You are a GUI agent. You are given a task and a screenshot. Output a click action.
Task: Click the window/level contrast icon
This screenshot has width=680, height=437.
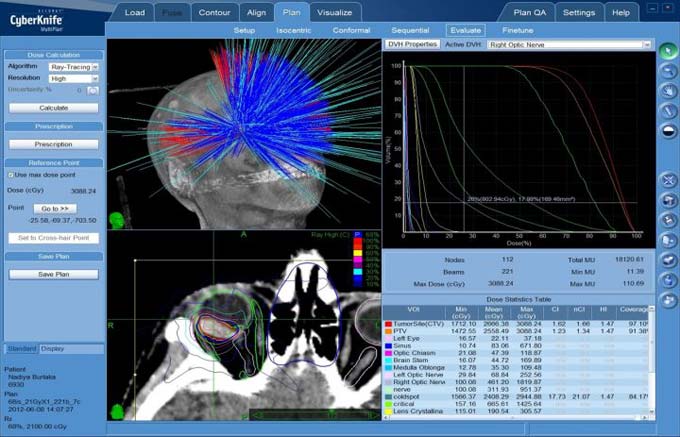tap(668, 130)
